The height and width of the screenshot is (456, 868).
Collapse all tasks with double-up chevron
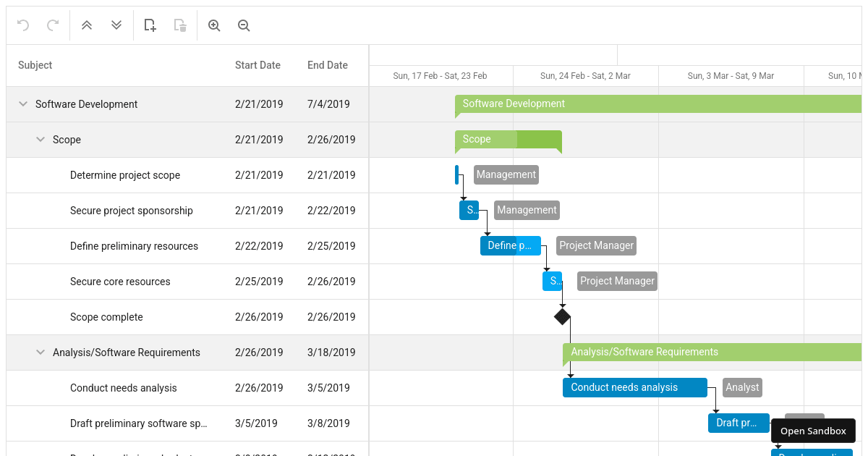[x=87, y=25]
